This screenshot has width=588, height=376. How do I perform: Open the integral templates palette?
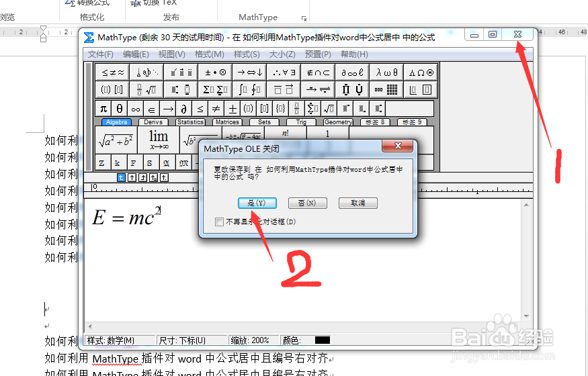click(249, 89)
